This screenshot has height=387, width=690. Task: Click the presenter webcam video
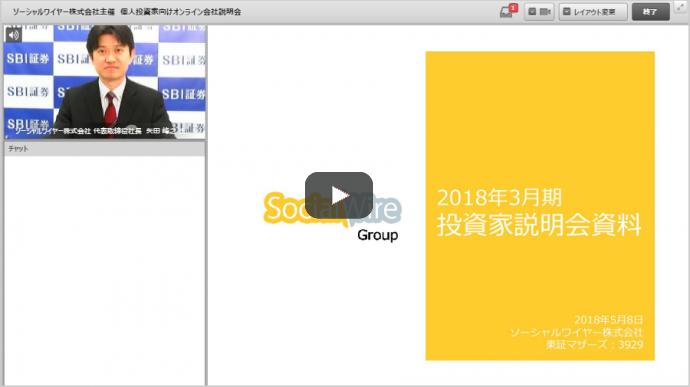coord(105,82)
